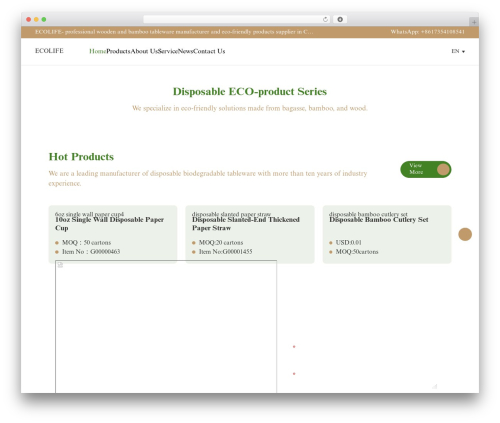This screenshot has width=500, height=423.
Task: Expand the EN language dropdown
Action: tap(458, 51)
